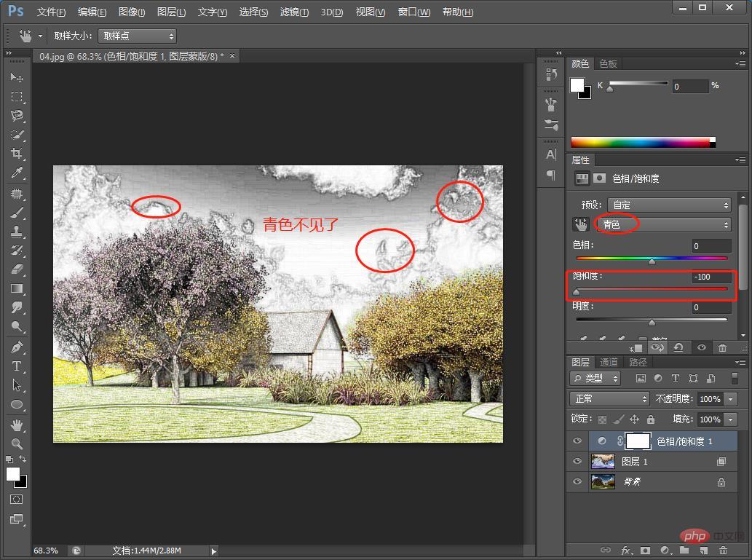Delete the adjustment via Properties trash icon
This screenshot has width=752, height=560.
click(723, 347)
